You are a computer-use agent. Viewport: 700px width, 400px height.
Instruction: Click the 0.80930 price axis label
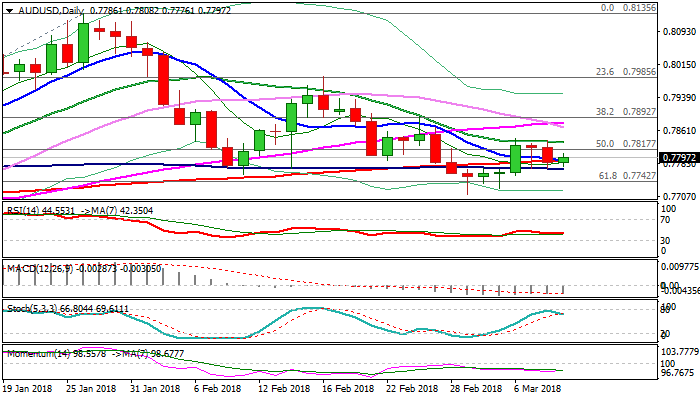point(679,31)
